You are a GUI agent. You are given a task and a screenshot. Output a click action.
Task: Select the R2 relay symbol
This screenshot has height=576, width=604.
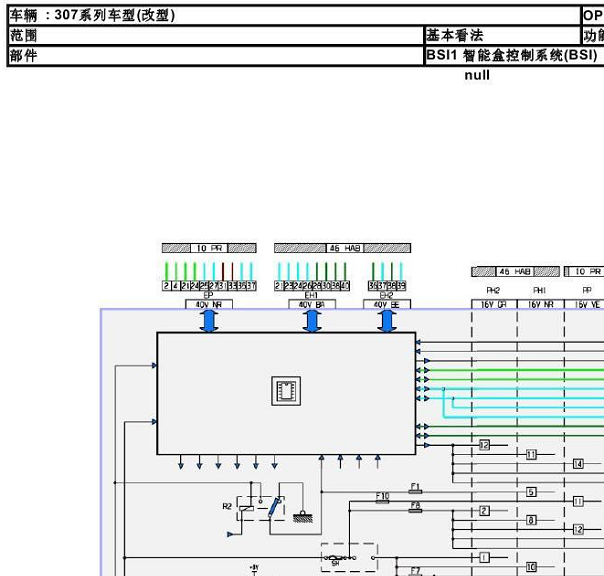(260, 508)
